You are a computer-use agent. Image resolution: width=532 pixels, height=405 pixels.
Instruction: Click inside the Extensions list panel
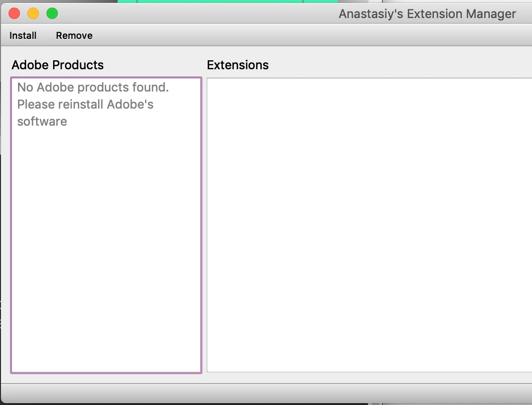pyautogui.click(x=369, y=225)
